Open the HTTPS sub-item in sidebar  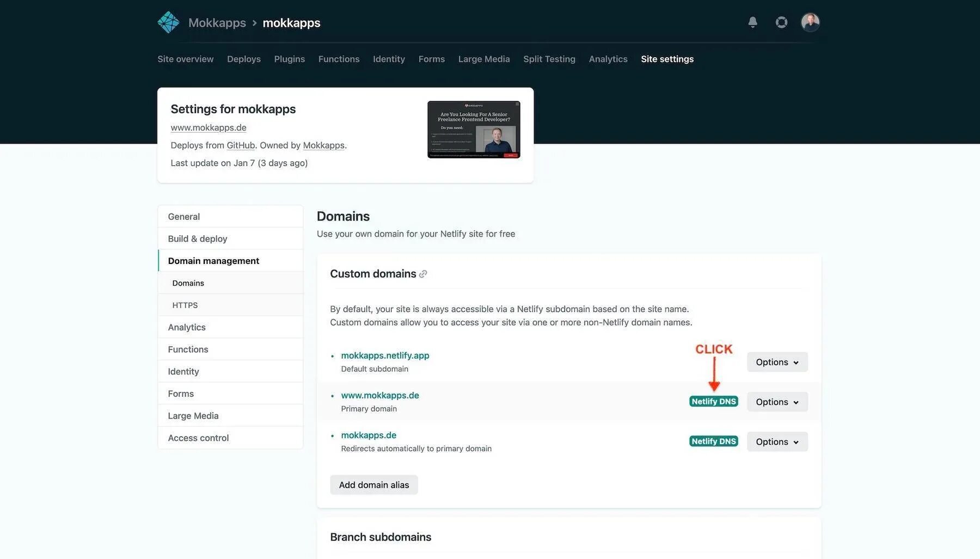(230, 305)
